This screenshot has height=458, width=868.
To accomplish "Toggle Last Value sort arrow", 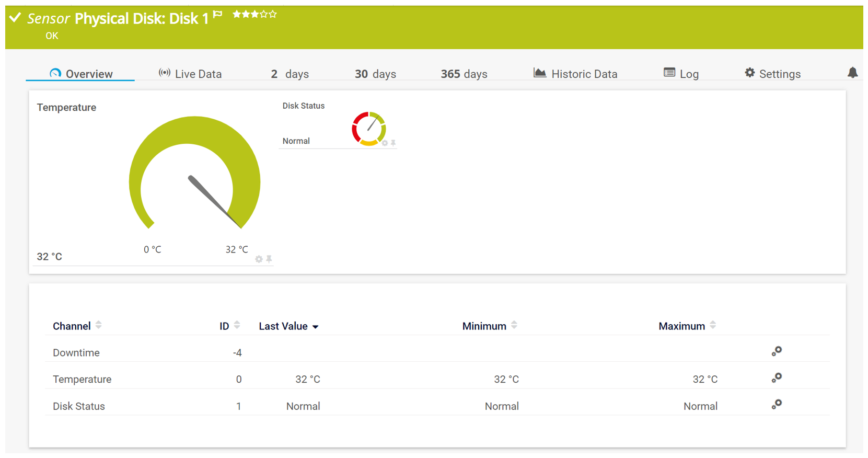I will [316, 327].
